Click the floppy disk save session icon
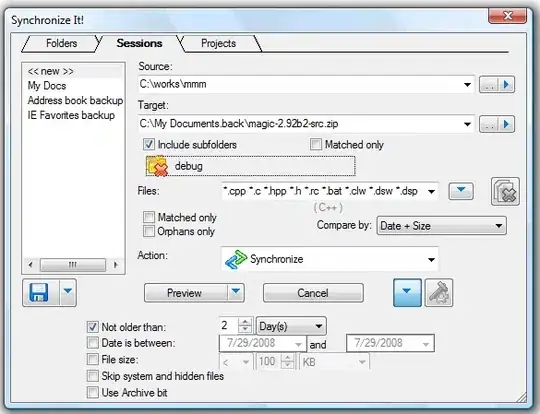The width and height of the screenshot is (540, 414). tap(39, 293)
